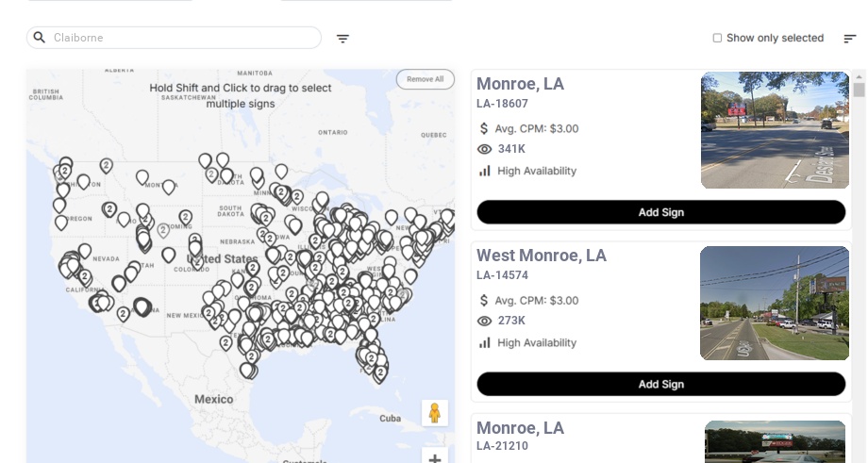Viewport: 868px width, 463px height.
Task: Click the Claiborne search input field
Action: pos(184,38)
